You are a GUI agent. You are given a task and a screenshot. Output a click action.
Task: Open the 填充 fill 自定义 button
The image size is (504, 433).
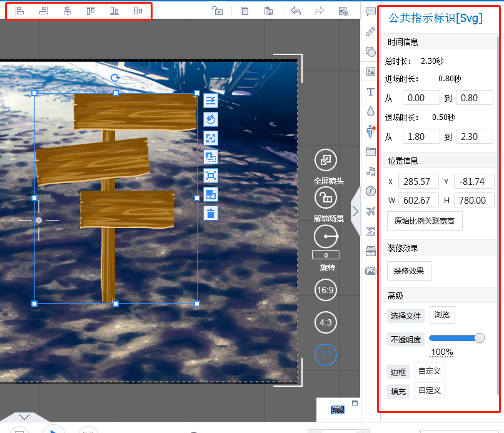(x=430, y=391)
